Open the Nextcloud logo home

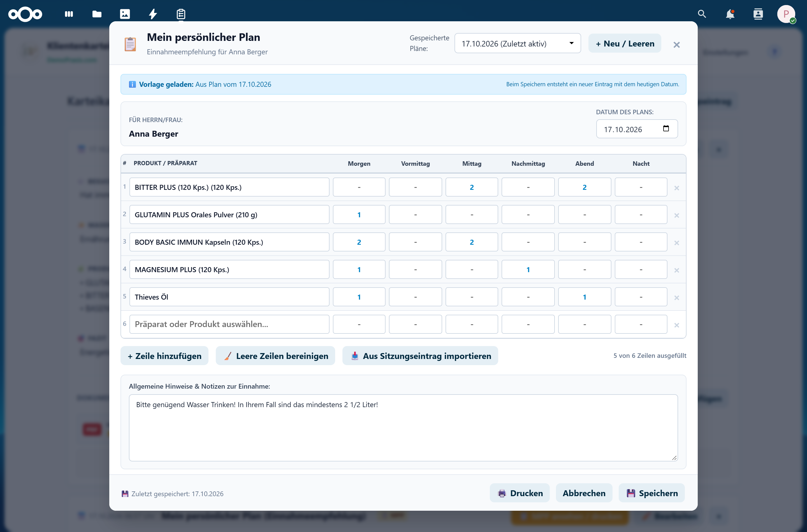tap(25, 14)
